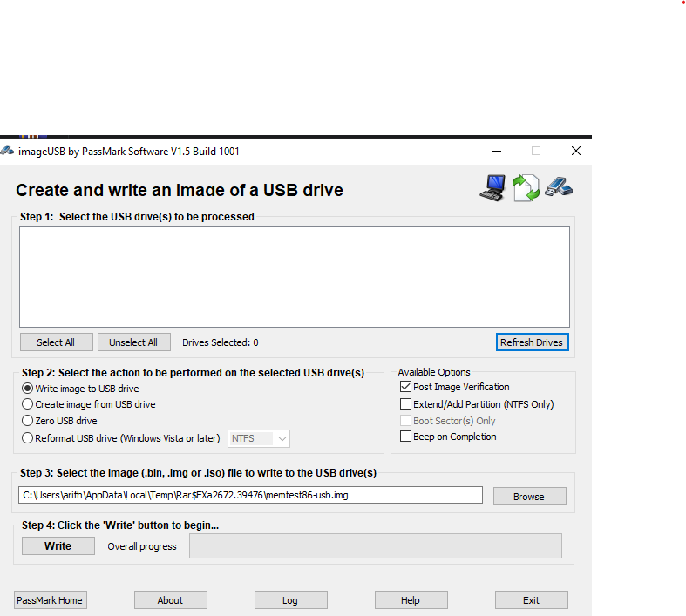Viewport: 686px width, 616px height.
Task: Click the USB flash drive icon in the header
Action: (559, 187)
